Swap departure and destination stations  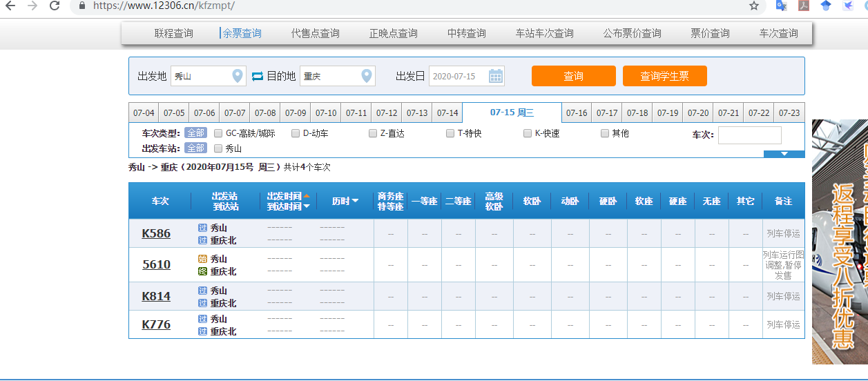click(257, 76)
